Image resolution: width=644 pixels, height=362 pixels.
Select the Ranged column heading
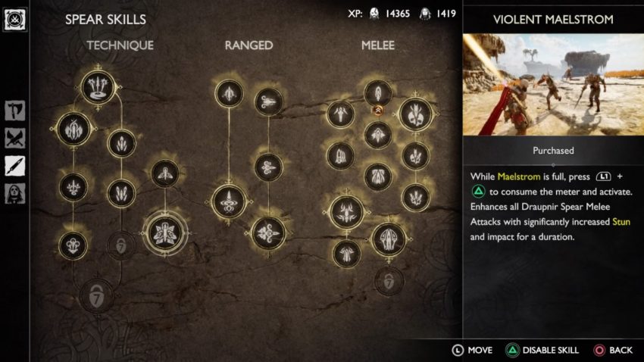249,45
